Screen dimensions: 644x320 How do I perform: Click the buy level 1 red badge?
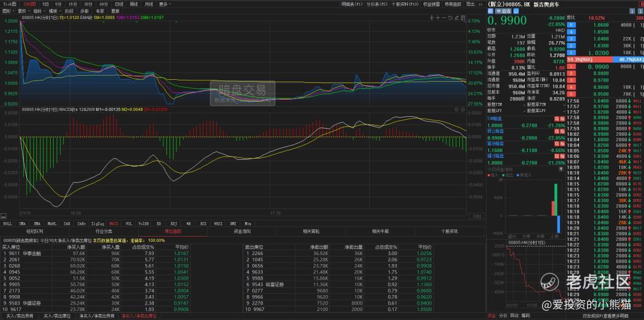(570, 67)
